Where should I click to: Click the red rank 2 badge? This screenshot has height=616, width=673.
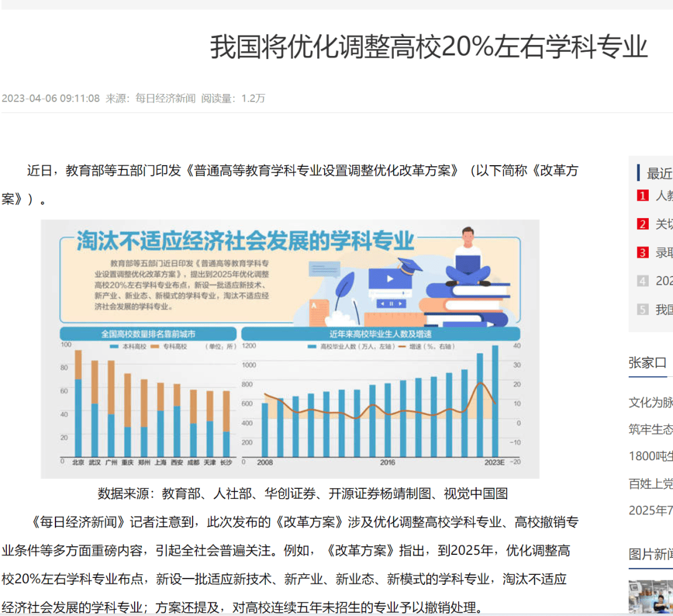pyautogui.click(x=642, y=224)
